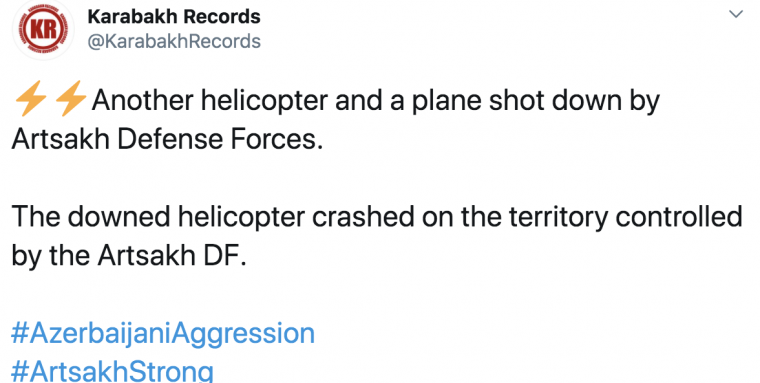Click the first lightning bolt emoji
The image size is (760, 383).
point(31,99)
